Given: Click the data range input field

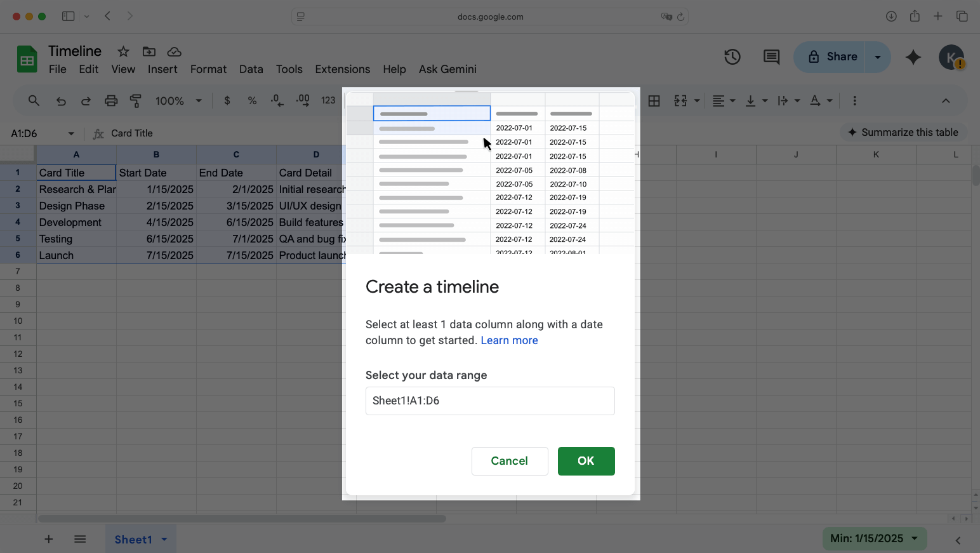Looking at the screenshot, I should [x=490, y=401].
